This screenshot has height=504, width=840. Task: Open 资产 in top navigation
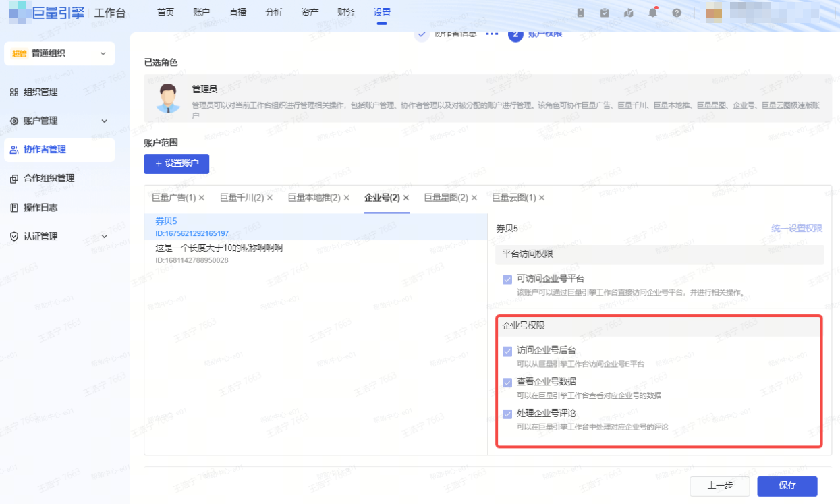pyautogui.click(x=310, y=13)
